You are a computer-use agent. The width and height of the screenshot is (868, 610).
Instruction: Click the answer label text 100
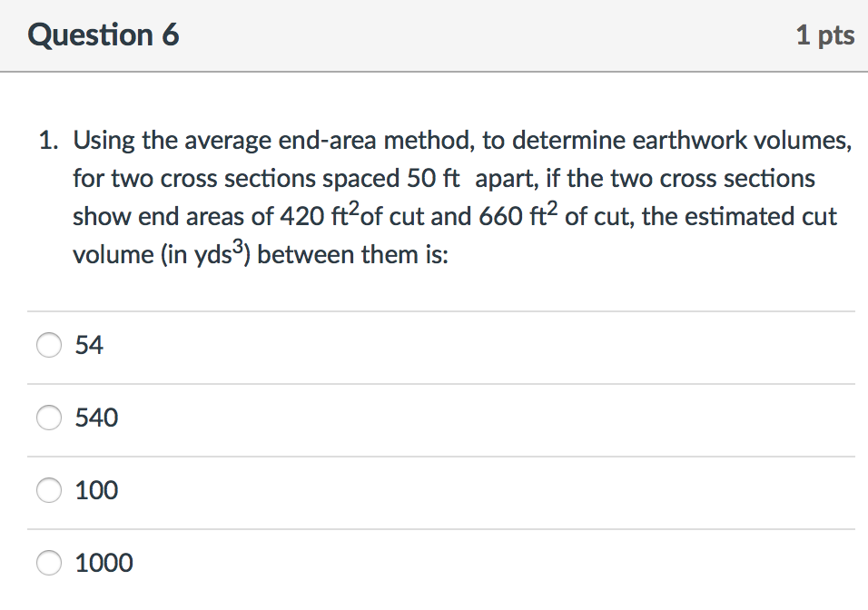pyautogui.click(x=97, y=490)
